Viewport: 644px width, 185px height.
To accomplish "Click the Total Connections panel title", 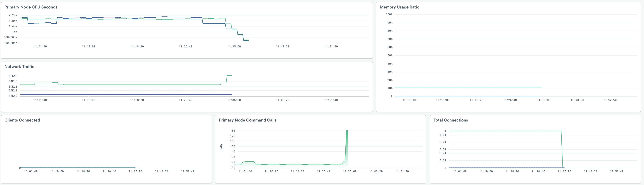I will pos(451,120).
